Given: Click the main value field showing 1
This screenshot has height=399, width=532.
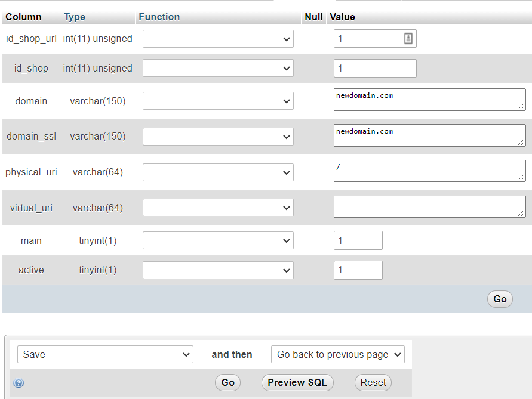Looking at the screenshot, I should (x=358, y=240).
